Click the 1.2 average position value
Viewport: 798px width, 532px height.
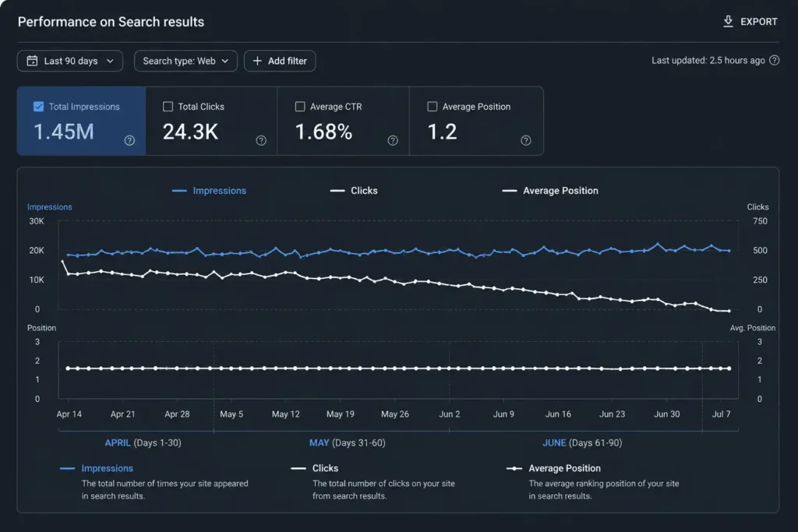[443, 132]
